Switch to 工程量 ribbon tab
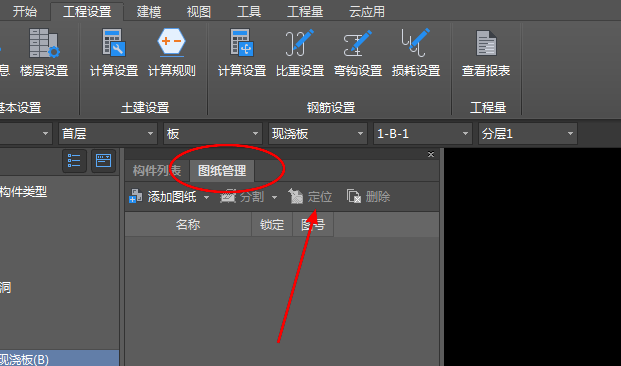Viewport: 621px width, 366px height. click(x=305, y=11)
